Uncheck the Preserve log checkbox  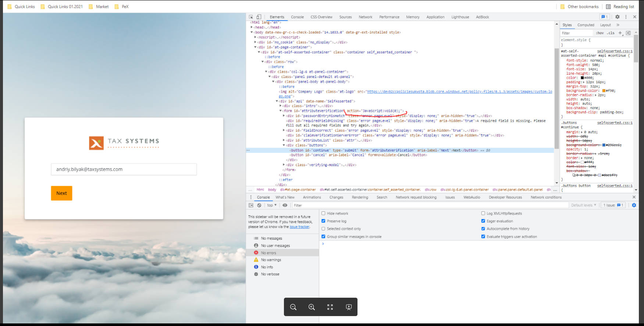pyautogui.click(x=323, y=221)
